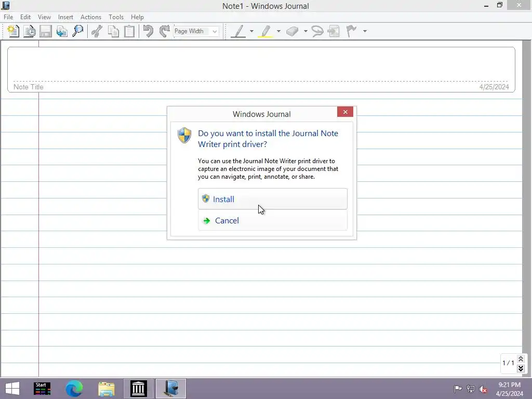The image size is (532, 399).
Task: Select the Pen tool
Action: [x=238, y=31]
